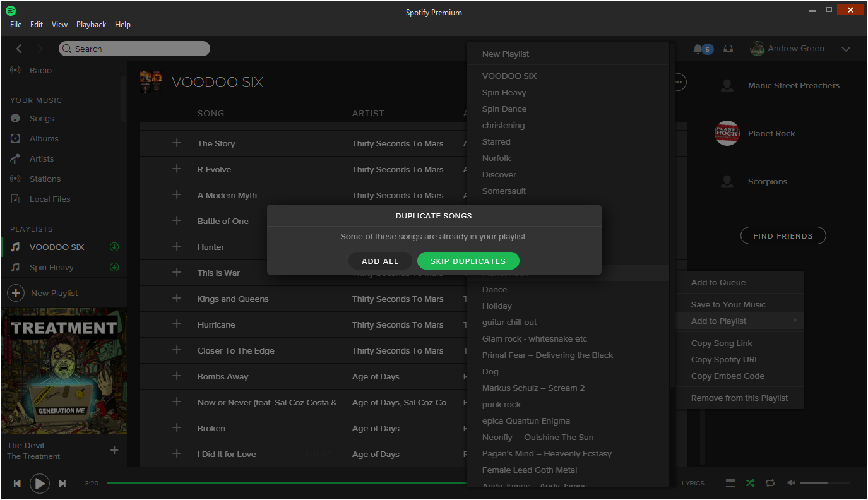Open the File menu
The width and height of the screenshot is (868, 500).
click(16, 25)
